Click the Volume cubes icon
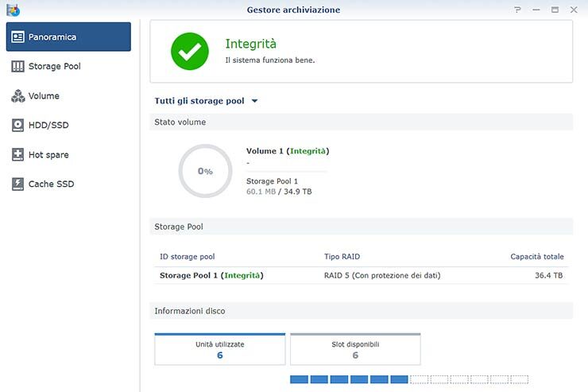 tap(17, 96)
